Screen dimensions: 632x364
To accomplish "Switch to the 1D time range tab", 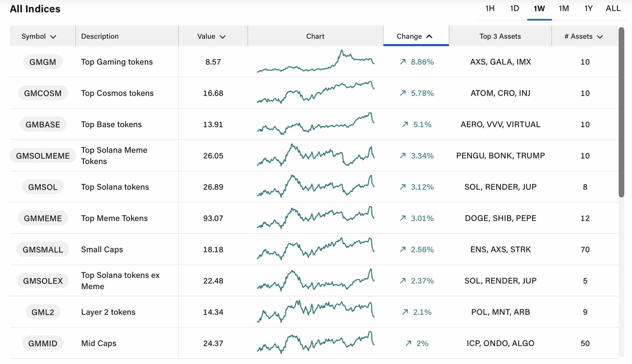I will click(514, 8).
